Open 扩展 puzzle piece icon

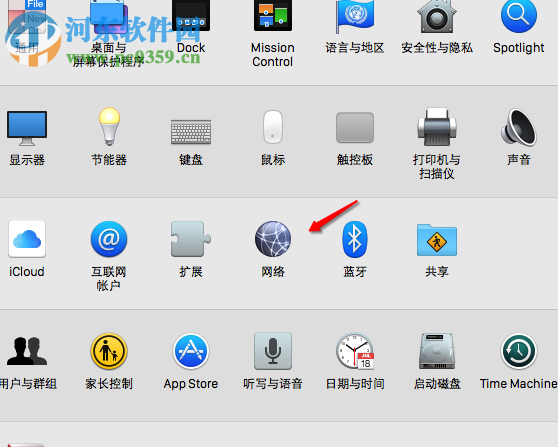coord(191,239)
